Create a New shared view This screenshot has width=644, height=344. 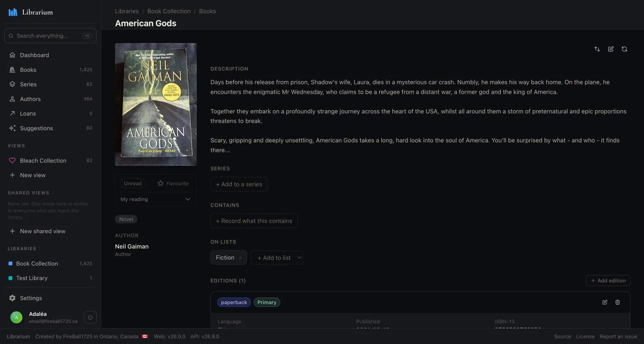pyautogui.click(x=50, y=231)
